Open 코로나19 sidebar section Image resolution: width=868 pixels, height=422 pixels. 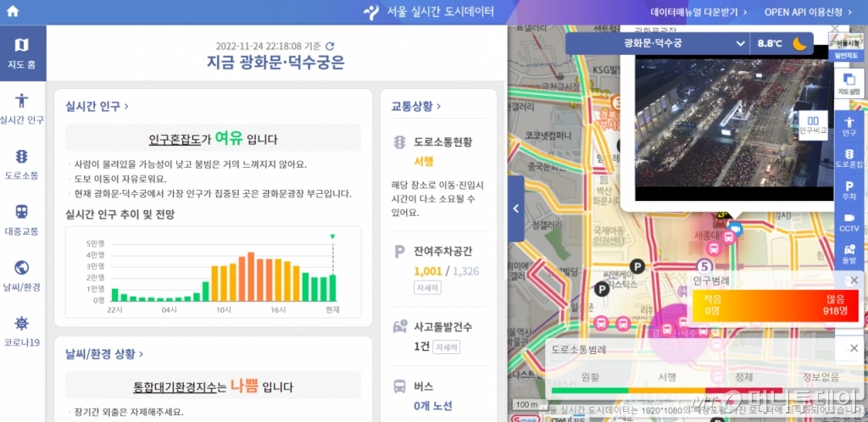click(x=22, y=330)
